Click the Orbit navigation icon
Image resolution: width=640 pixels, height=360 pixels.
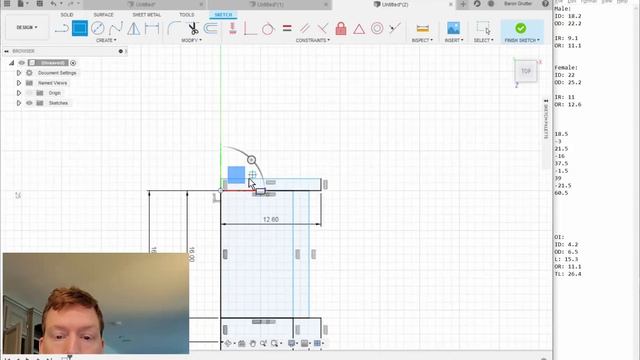click(x=229, y=344)
